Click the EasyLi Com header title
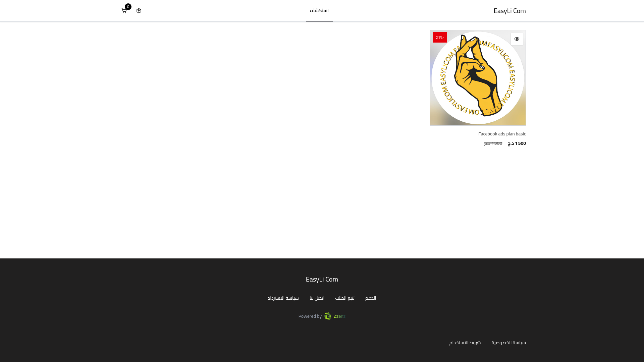Image resolution: width=644 pixels, height=362 pixels. point(509,11)
